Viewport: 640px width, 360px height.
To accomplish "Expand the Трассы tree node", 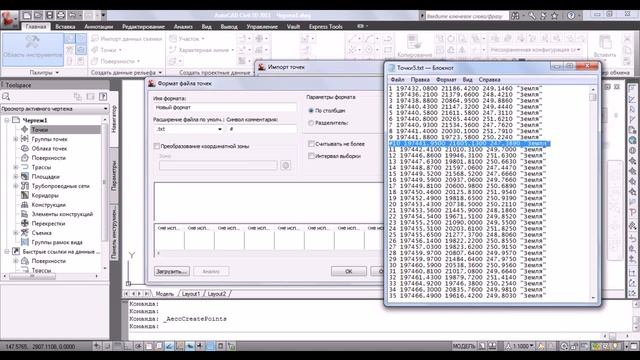I will [16, 167].
